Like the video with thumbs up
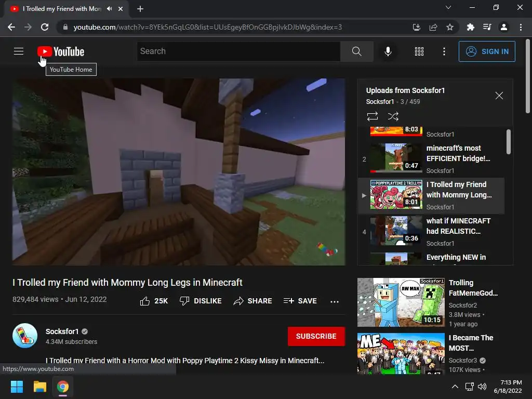The width and height of the screenshot is (532, 399). (154, 301)
